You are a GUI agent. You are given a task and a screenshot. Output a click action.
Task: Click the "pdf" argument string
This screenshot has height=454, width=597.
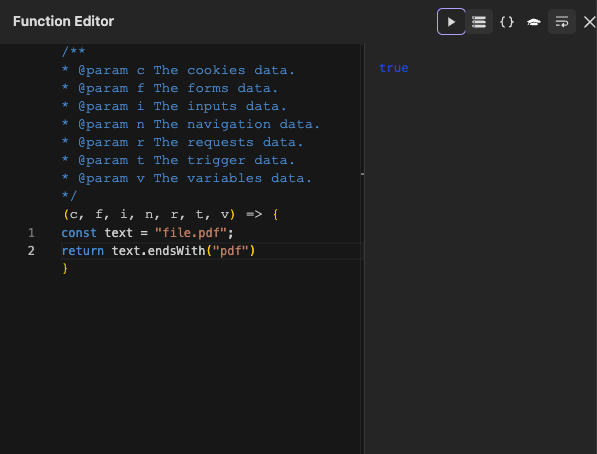[230, 251]
